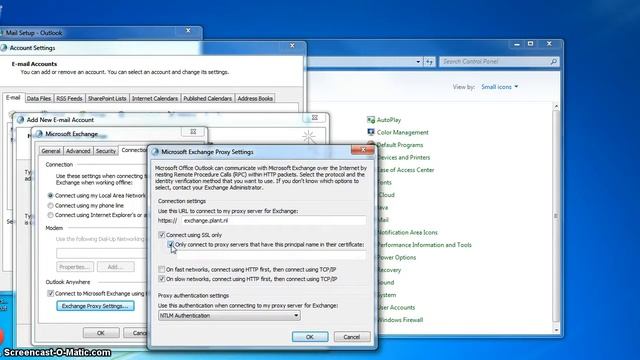Toggle Connect to Microsoft Exchange using HTTP
The width and height of the screenshot is (640, 360).
coord(51,293)
